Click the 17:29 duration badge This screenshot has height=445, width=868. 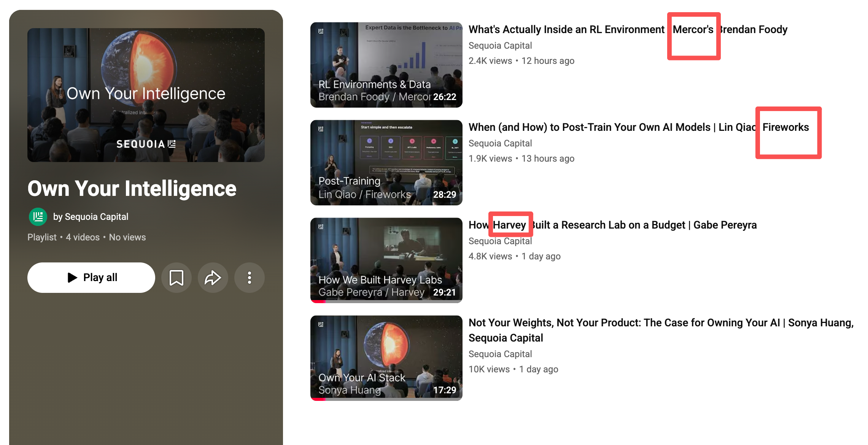point(445,390)
